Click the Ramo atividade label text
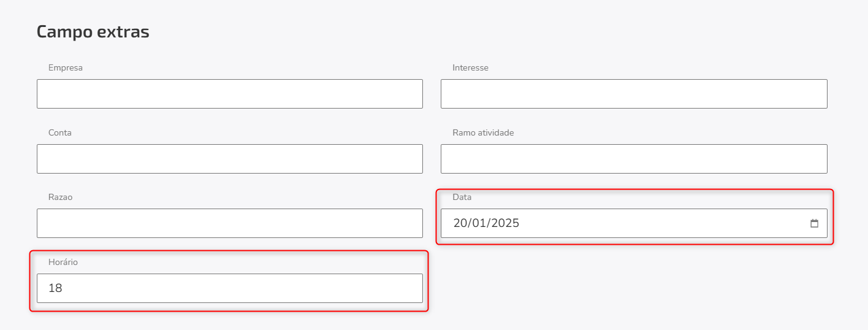The image size is (868, 330). pos(483,132)
